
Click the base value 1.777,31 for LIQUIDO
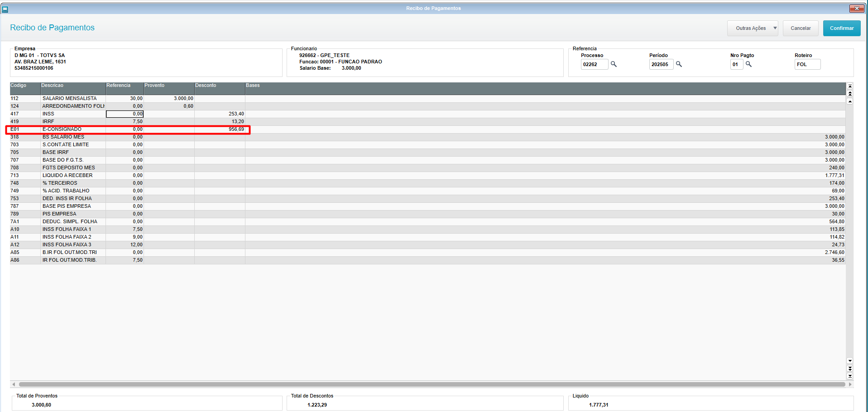pos(834,175)
